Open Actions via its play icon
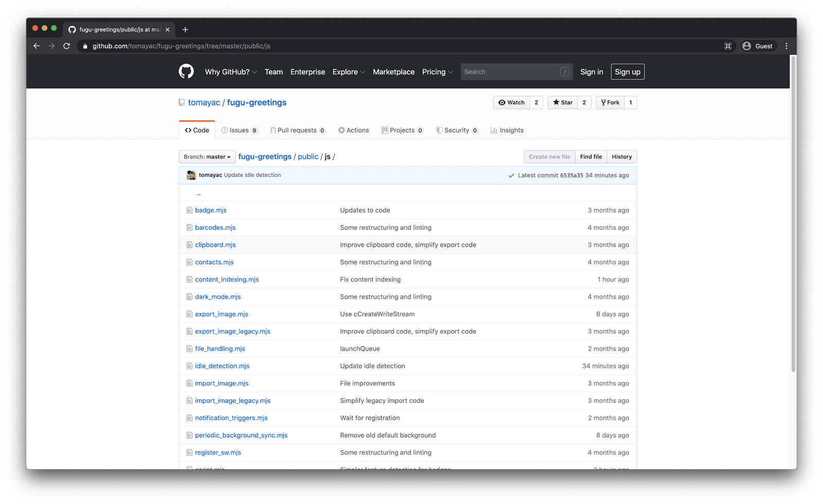This screenshot has width=823, height=504. (341, 130)
